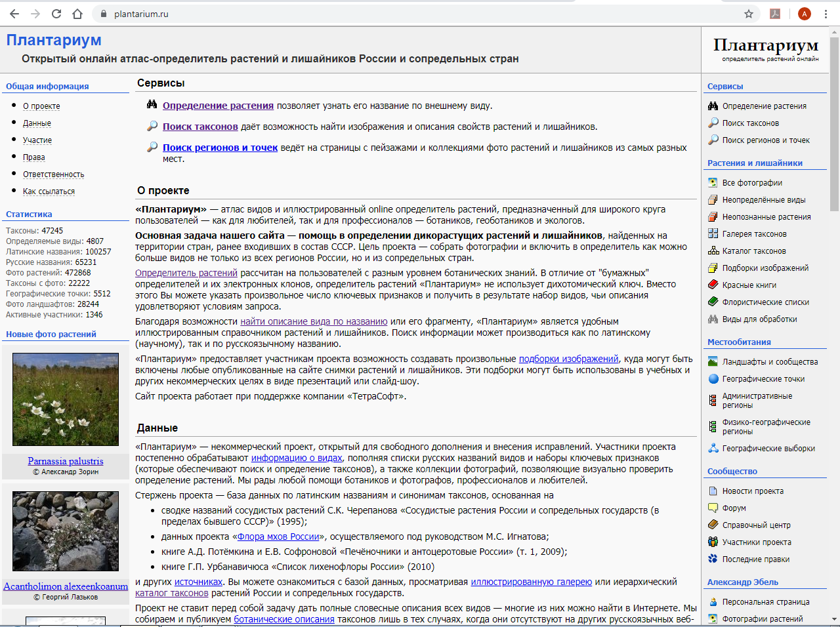Viewport: 840px width, 627px height.
Task: Click the Галерея таксонов grid icon
Action: click(713, 233)
